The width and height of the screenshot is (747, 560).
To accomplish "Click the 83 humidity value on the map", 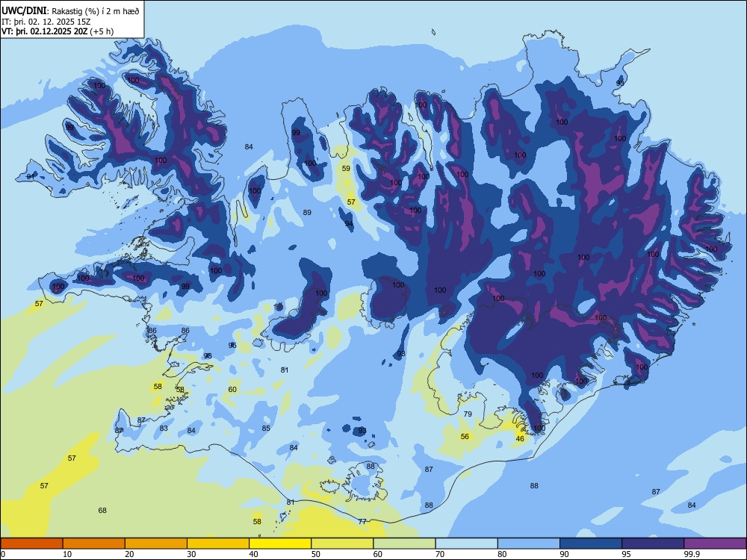I will pos(164,428).
